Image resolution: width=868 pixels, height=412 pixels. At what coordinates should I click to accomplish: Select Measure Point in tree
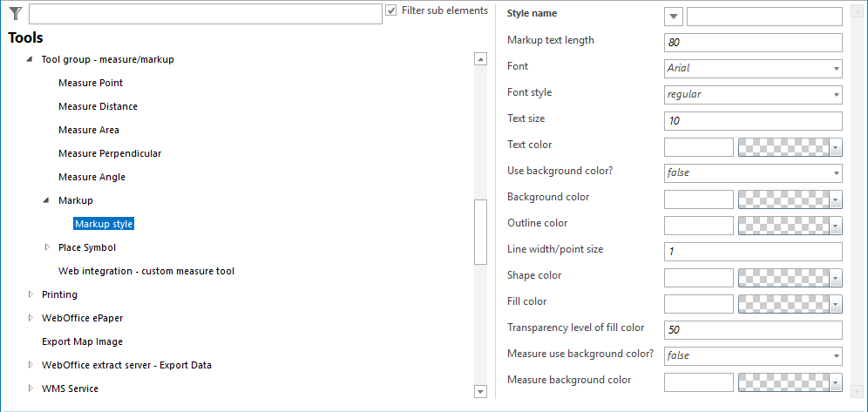91,83
